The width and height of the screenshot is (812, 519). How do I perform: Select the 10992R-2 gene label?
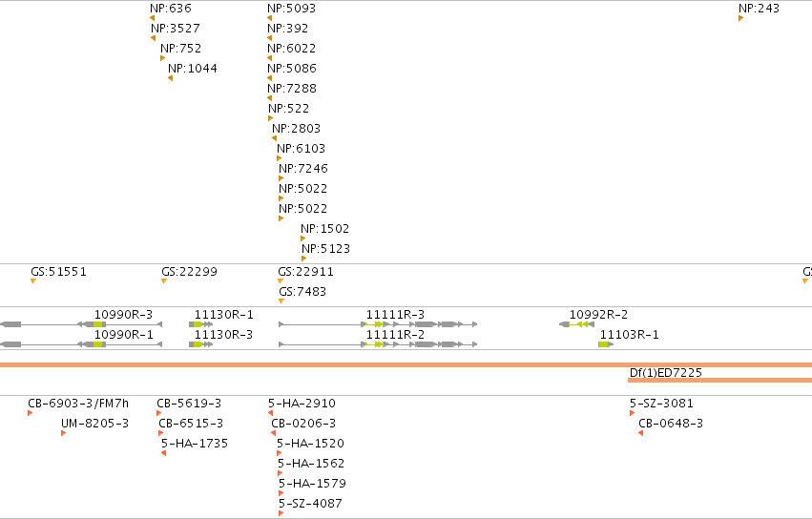tap(598, 315)
